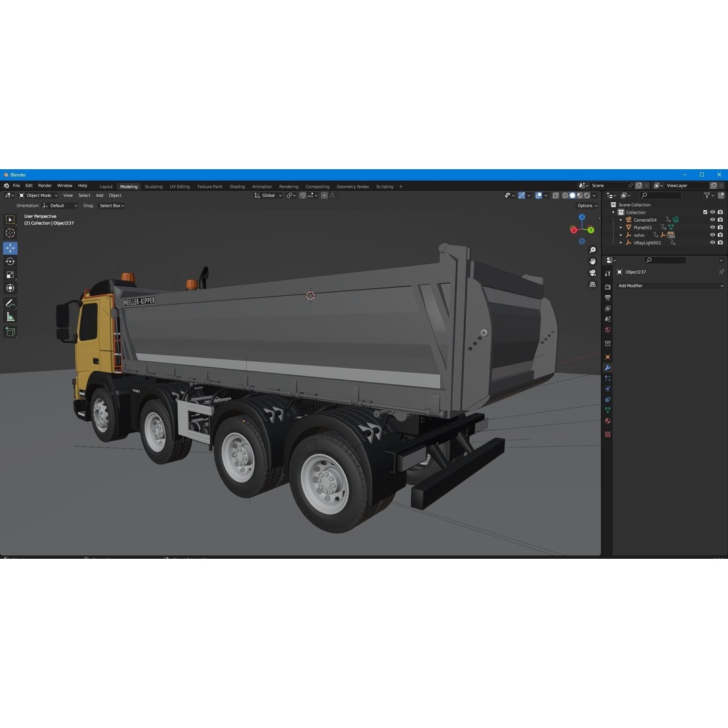Open the Add Modifier dropdown
Screen dimensions: 728x728
(x=670, y=286)
